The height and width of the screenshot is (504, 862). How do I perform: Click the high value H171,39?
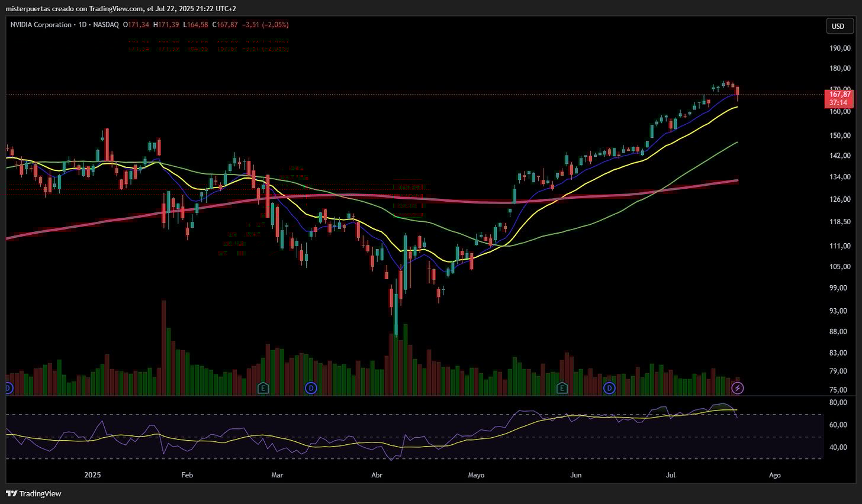pyautogui.click(x=167, y=25)
